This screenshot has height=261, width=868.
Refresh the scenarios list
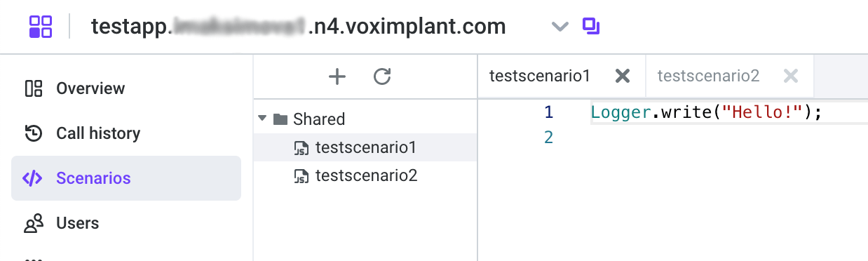pos(382,76)
